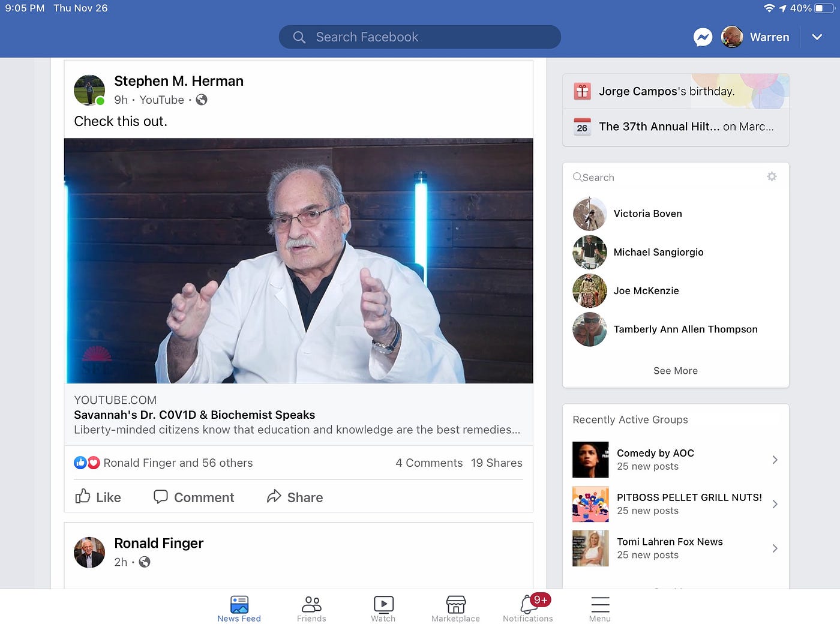Tap the battery status icon
This screenshot has height=630, width=840.
(824, 8)
